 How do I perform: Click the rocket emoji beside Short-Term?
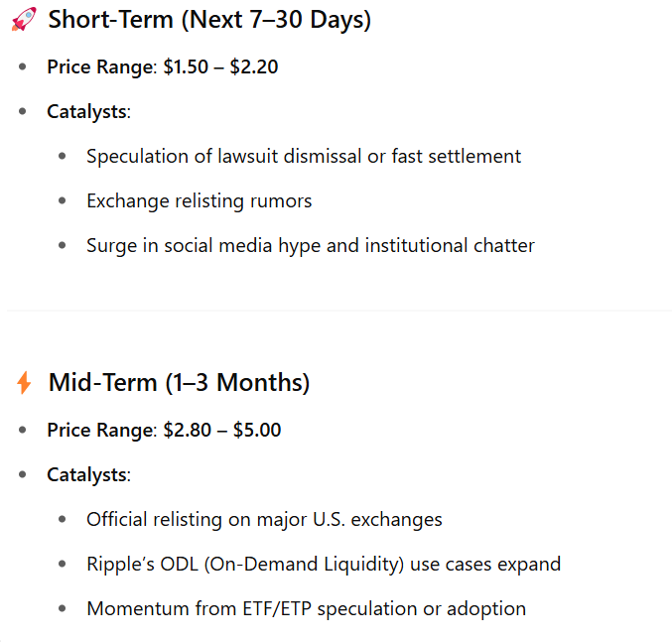24,20
